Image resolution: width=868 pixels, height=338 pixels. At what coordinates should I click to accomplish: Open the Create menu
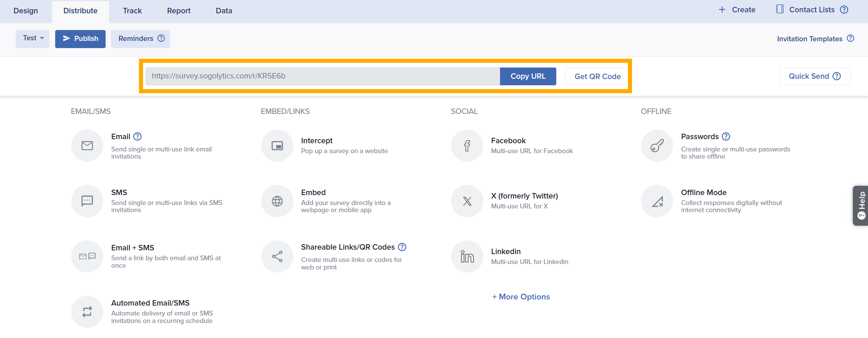737,10
